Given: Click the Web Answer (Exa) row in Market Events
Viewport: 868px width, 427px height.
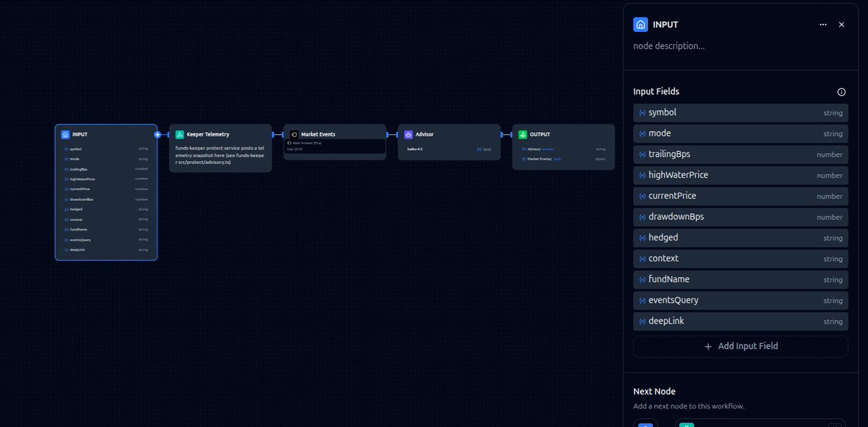Looking at the screenshot, I should point(334,143).
